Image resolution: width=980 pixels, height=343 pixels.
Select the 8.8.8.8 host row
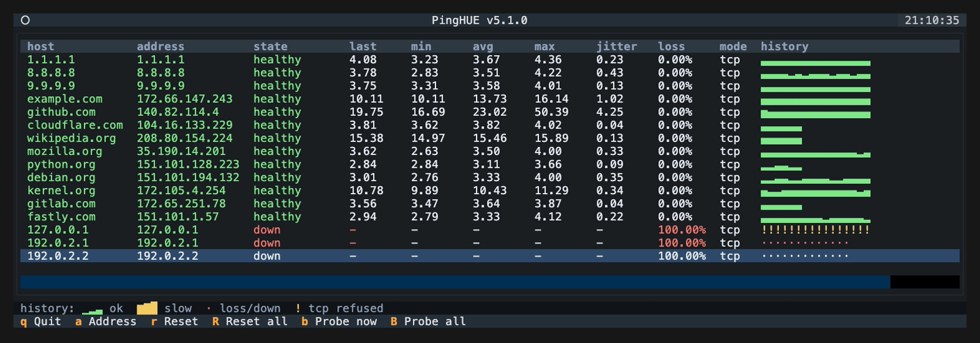click(x=490, y=73)
